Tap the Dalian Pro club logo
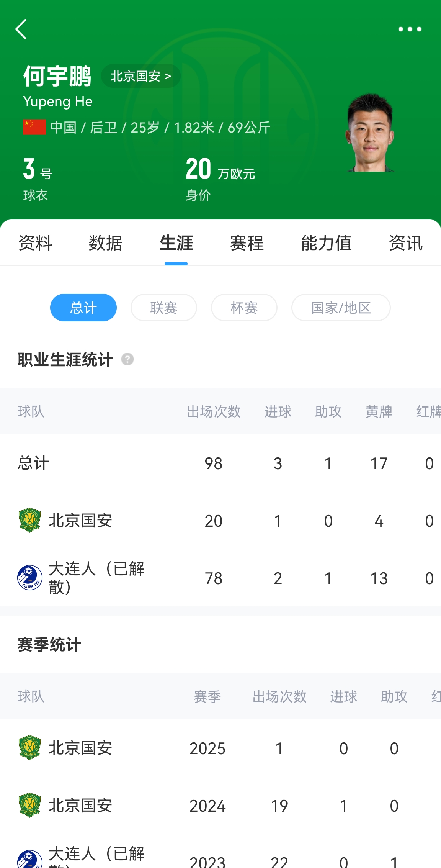441x868 pixels. 29,578
